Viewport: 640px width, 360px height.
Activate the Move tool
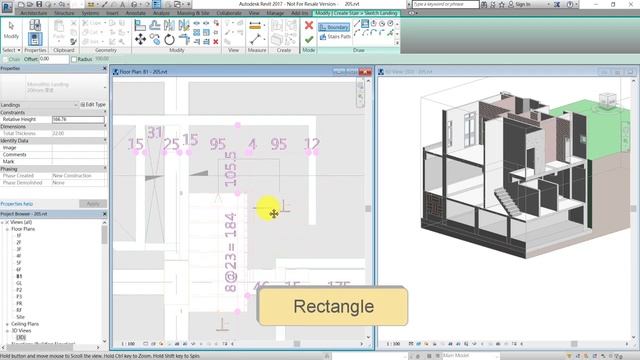[x=140, y=39]
